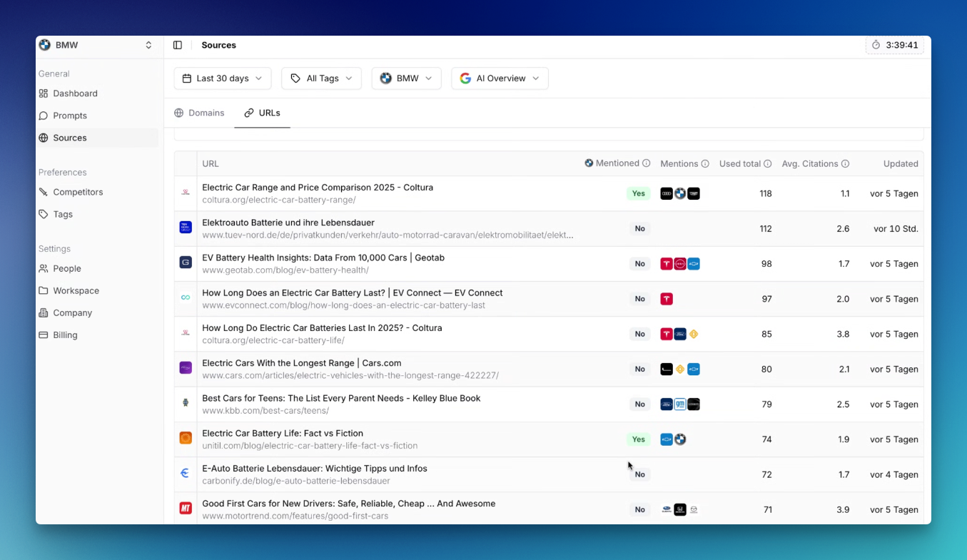Click the BMW logo in the Coltura Range Comparison row
This screenshot has width=967, height=560.
(x=680, y=193)
